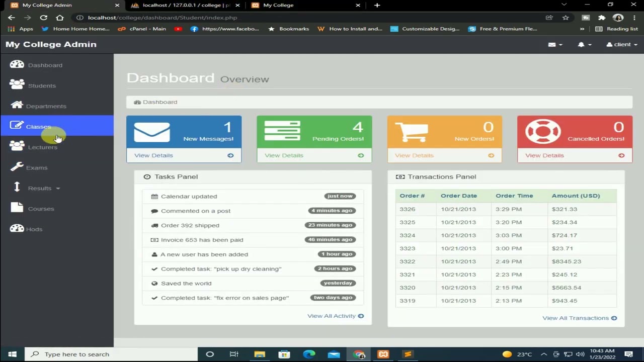Click the Windows taskbar search box
The height and width of the screenshot is (362, 644).
coord(111,354)
